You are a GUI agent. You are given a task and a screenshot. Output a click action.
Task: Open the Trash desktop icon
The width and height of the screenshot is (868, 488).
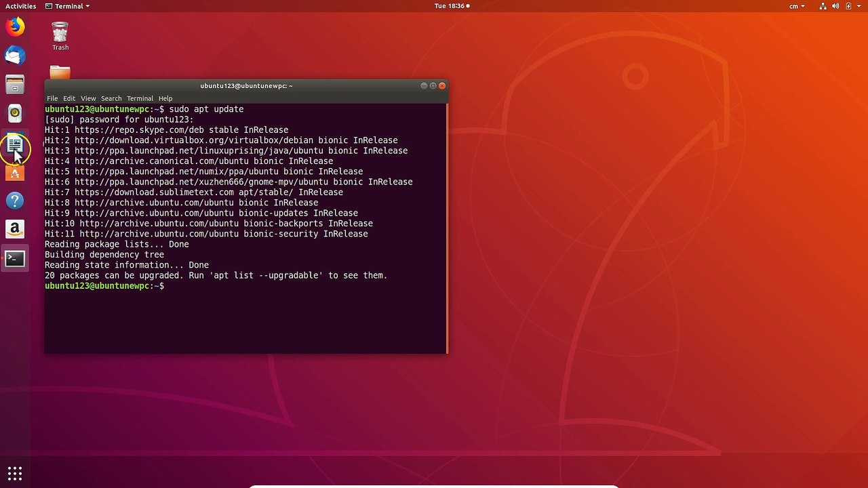click(x=60, y=36)
